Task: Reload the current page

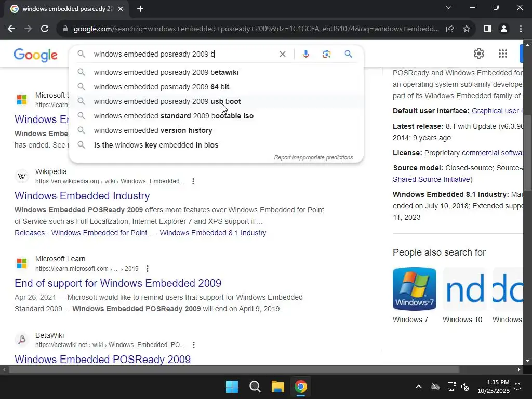Action: pos(45,29)
